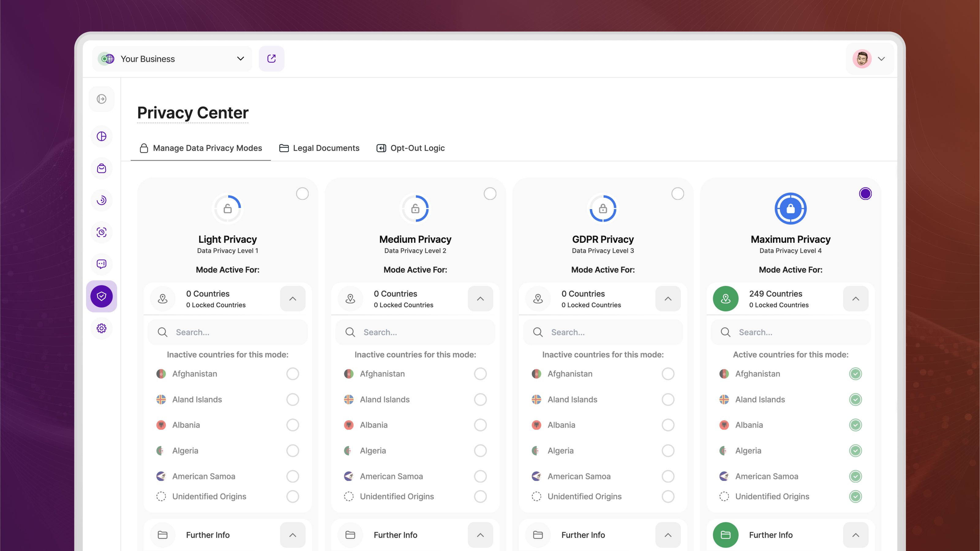Screen dimensions: 980x551
Task: Click the Medium Privacy lock icon
Action: [415, 208]
